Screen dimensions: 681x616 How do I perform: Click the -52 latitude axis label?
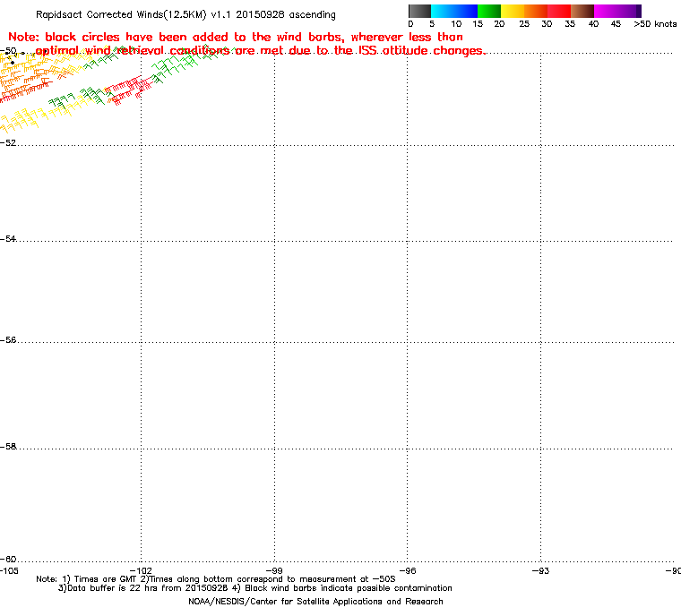(x=8, y=143)
